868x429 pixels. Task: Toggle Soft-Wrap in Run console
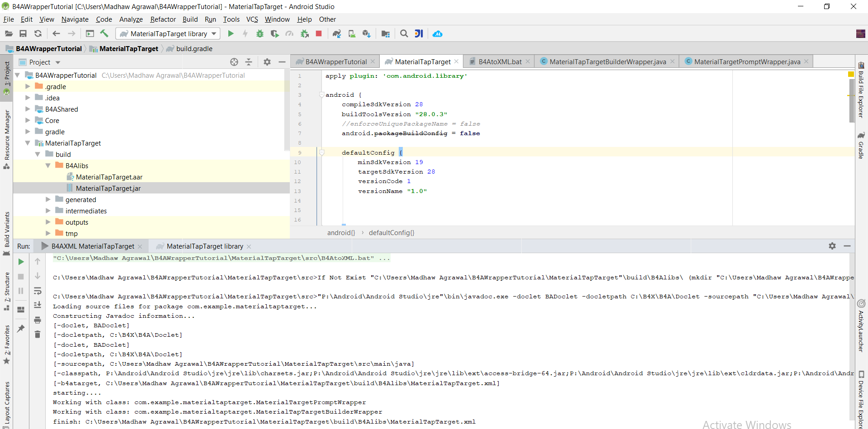[38, 291]
